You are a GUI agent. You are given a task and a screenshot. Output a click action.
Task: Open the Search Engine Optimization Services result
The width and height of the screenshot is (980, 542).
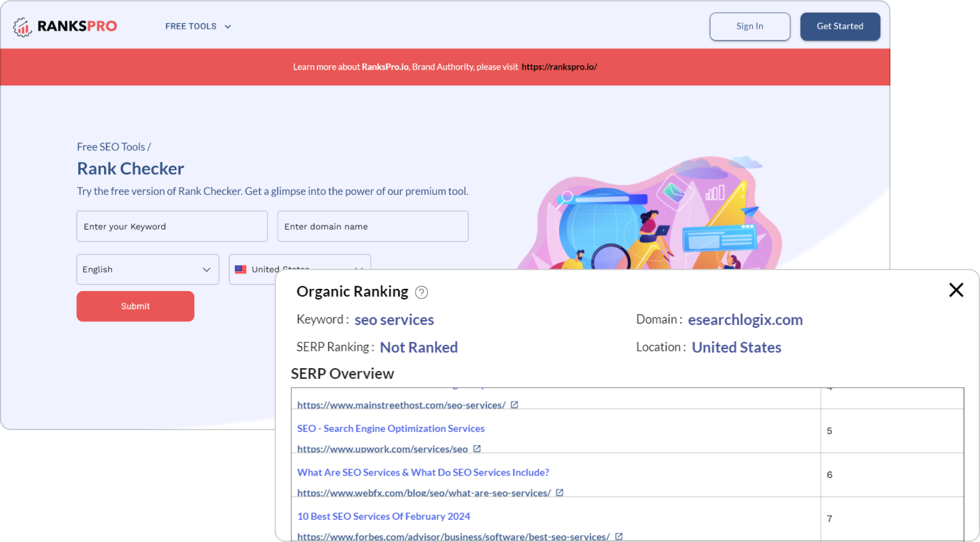(x=390, y=428)
